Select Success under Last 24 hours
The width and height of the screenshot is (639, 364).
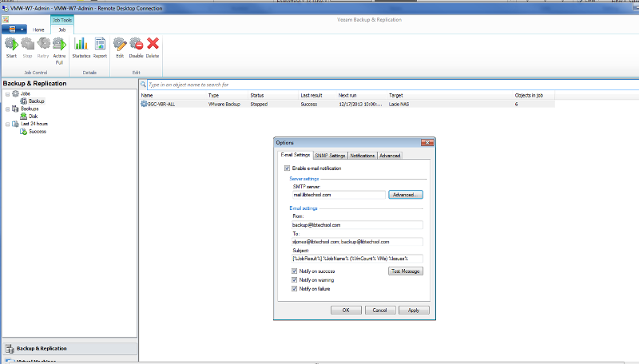(x=38, y=132)
